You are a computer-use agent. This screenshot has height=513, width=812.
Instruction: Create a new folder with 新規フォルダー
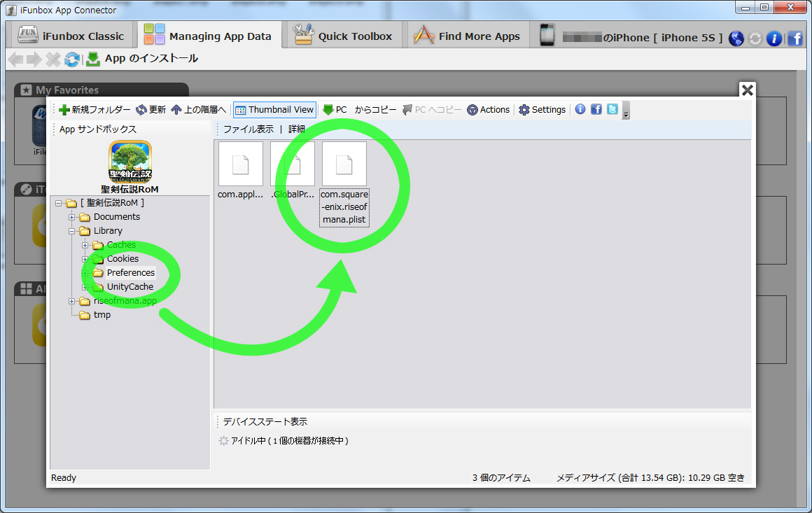[94, 110]
